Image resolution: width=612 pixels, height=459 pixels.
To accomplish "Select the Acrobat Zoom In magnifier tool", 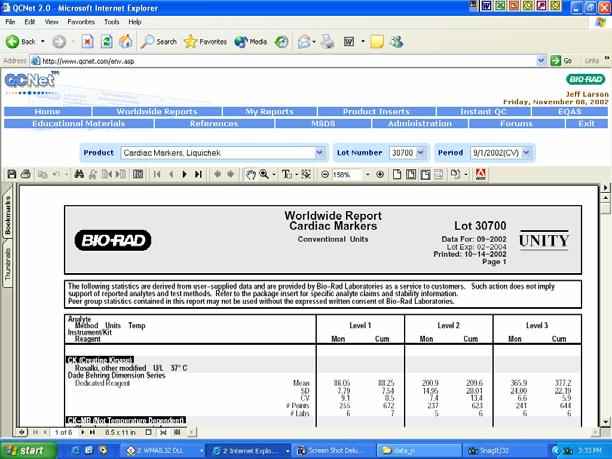I will tap(264, 174).
